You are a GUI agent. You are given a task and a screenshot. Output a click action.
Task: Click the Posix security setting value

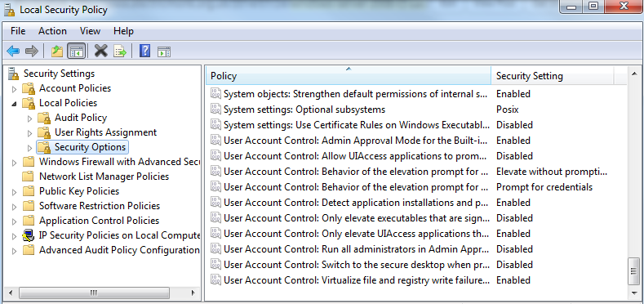coord(507,110)
